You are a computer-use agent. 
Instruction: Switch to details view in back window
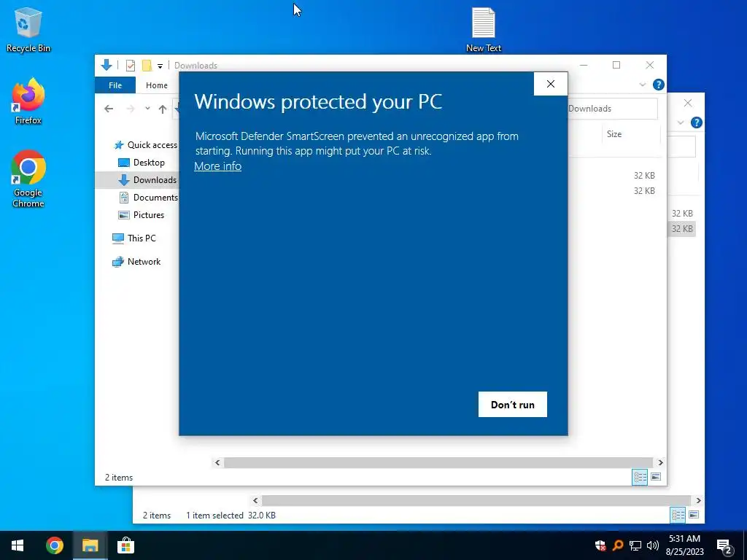(678, 515)
